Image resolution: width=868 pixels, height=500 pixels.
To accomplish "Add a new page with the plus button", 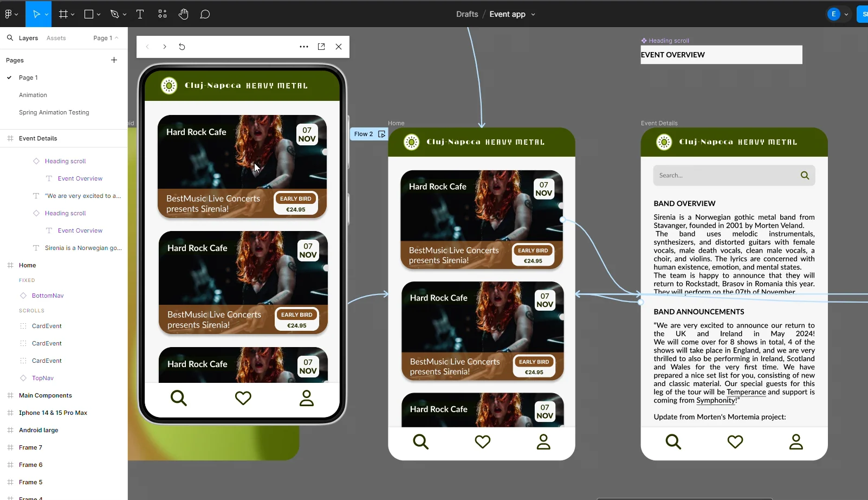I will pyautogui.click(x=114, y=60).
